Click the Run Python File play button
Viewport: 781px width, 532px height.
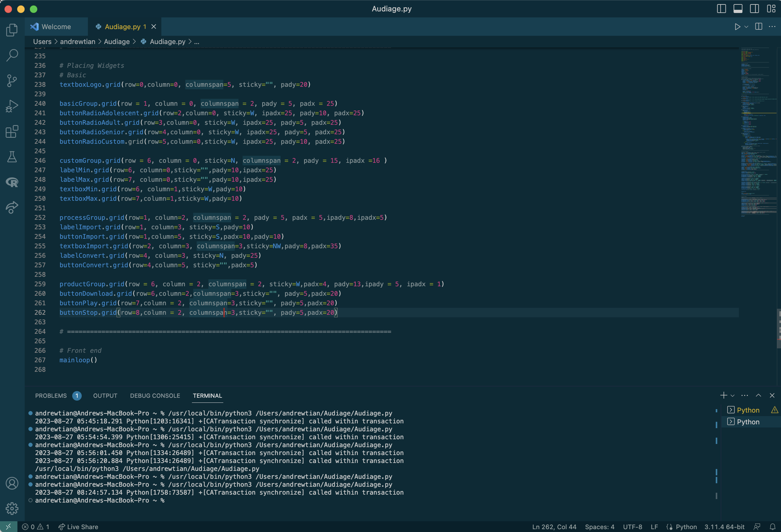[x=737, y=27]
